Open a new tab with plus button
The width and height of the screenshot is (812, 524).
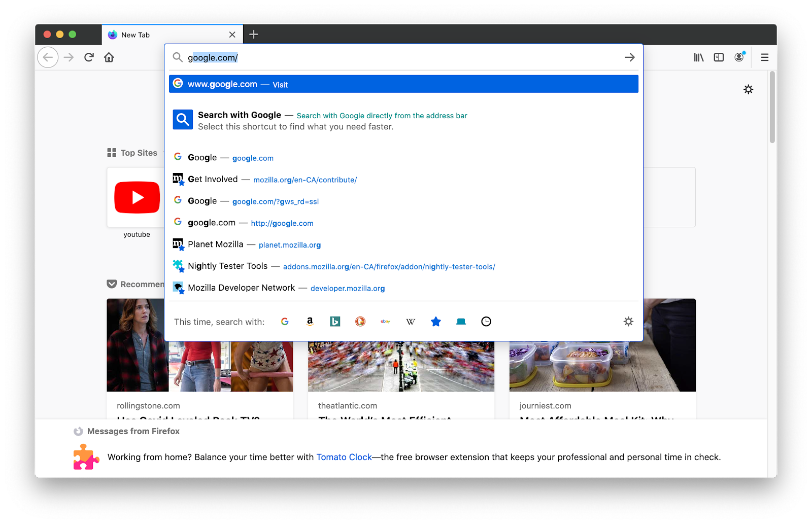[x=254, y=34]
